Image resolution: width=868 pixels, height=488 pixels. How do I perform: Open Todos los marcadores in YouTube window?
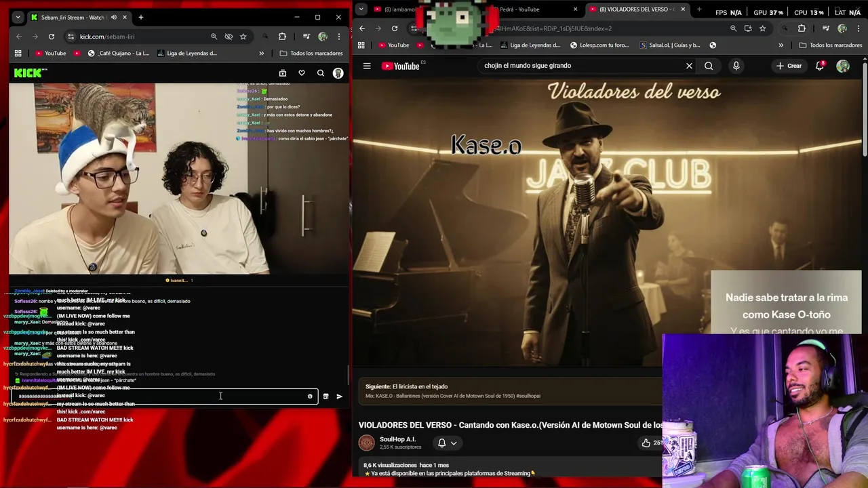(830, 45)
